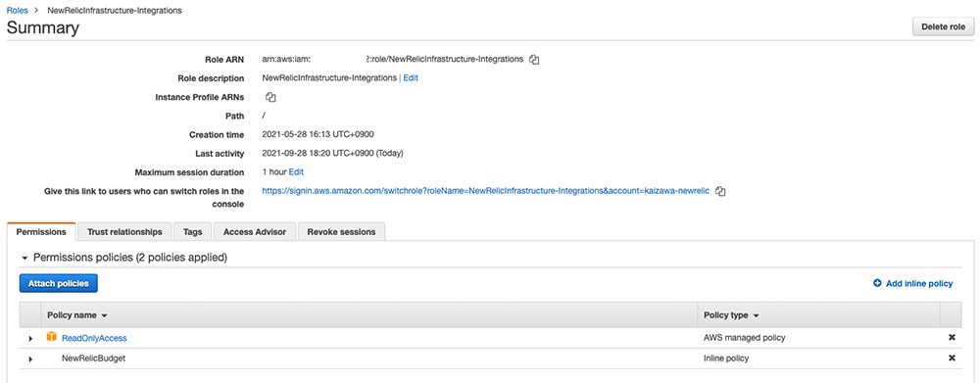Click the Role description value text
The width and height of the screenshot is (980, 383).
point(329,78)
